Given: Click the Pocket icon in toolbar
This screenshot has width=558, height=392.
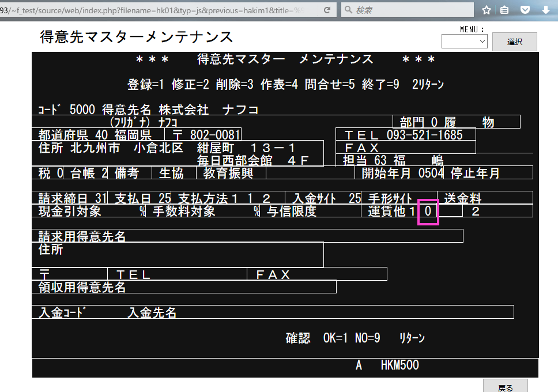Looking at the screenshot, I should point(525,10).
